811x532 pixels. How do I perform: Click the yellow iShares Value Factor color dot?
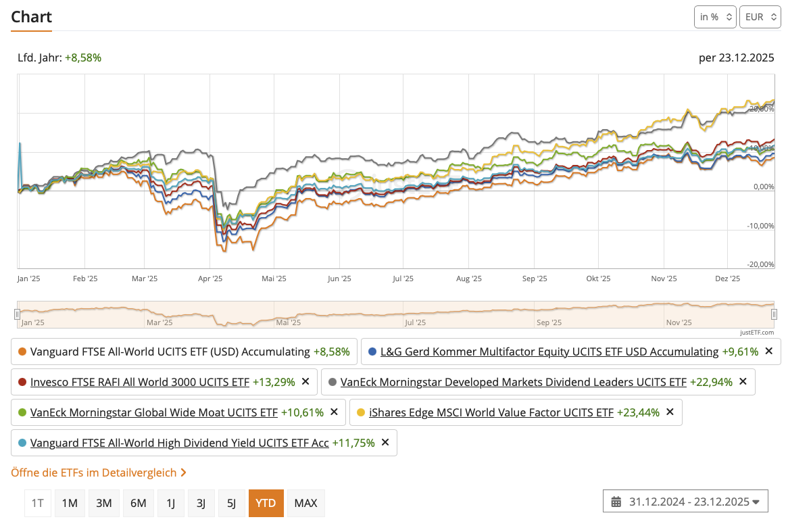(361, 412)
